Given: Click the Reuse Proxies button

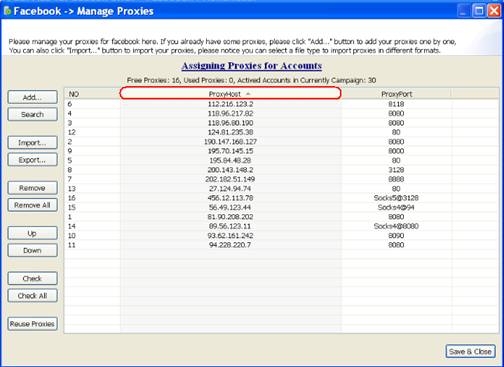Looking at the screenshot, I should point(32,324).
